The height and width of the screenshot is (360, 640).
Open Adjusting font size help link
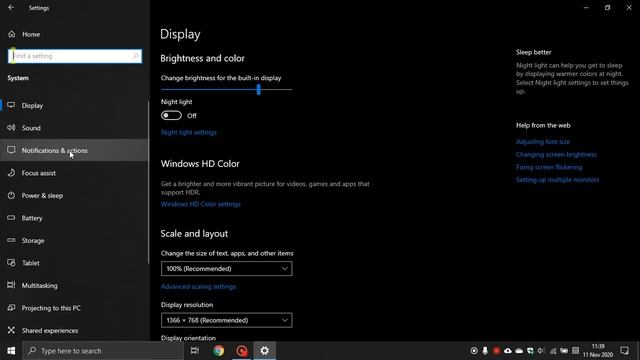point(543,142)
